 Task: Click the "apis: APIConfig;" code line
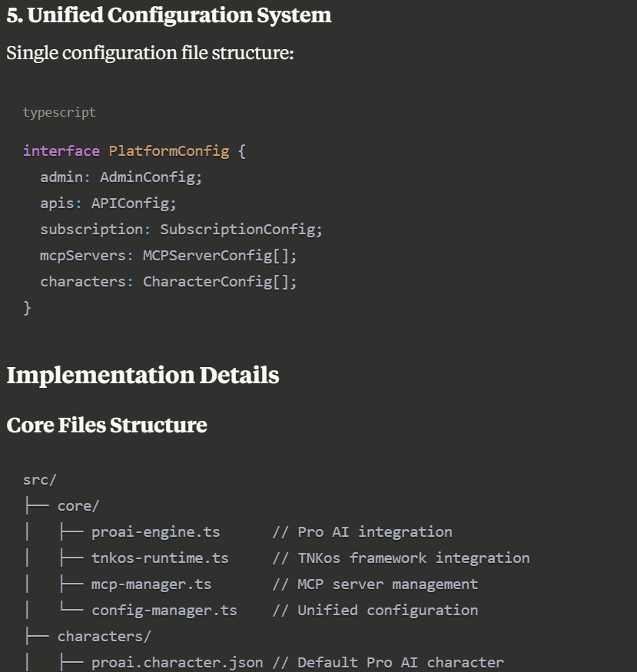pyautogui.click(x=108, y=204)
